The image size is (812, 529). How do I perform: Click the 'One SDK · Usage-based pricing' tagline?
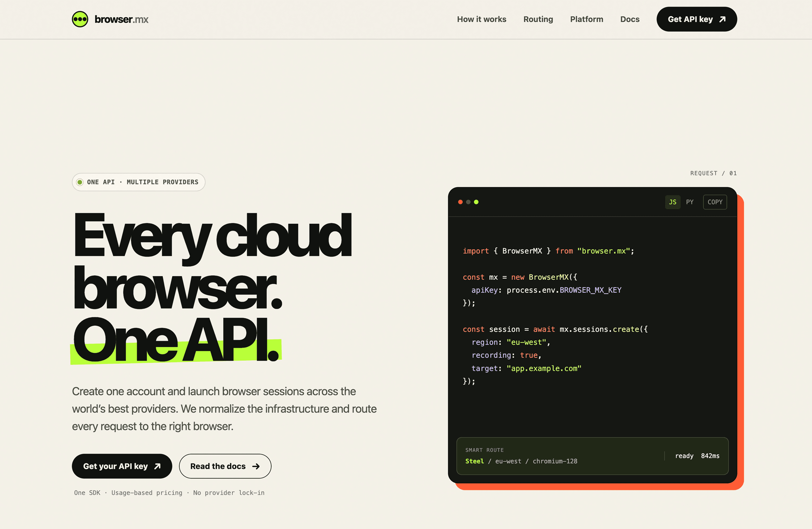[169, 493]
